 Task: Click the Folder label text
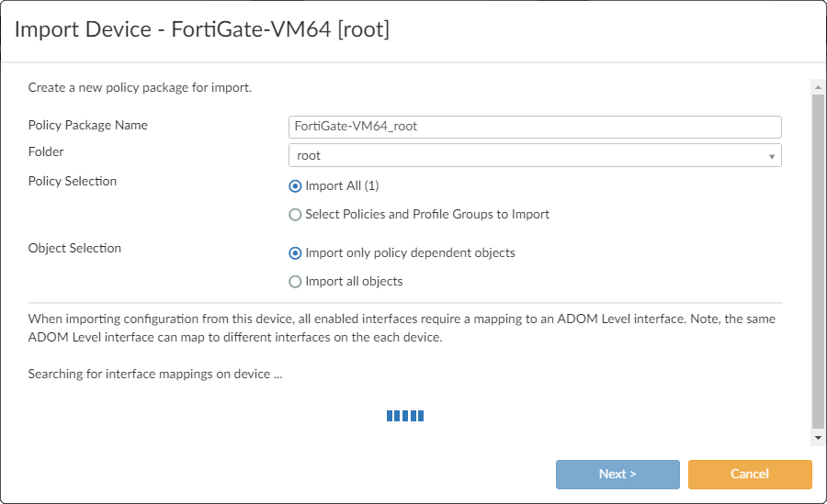click(47, 152)
